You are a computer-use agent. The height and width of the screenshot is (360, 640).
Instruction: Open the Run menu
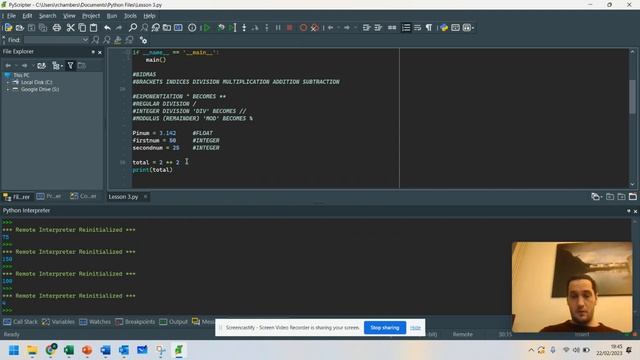coord(111,16)
